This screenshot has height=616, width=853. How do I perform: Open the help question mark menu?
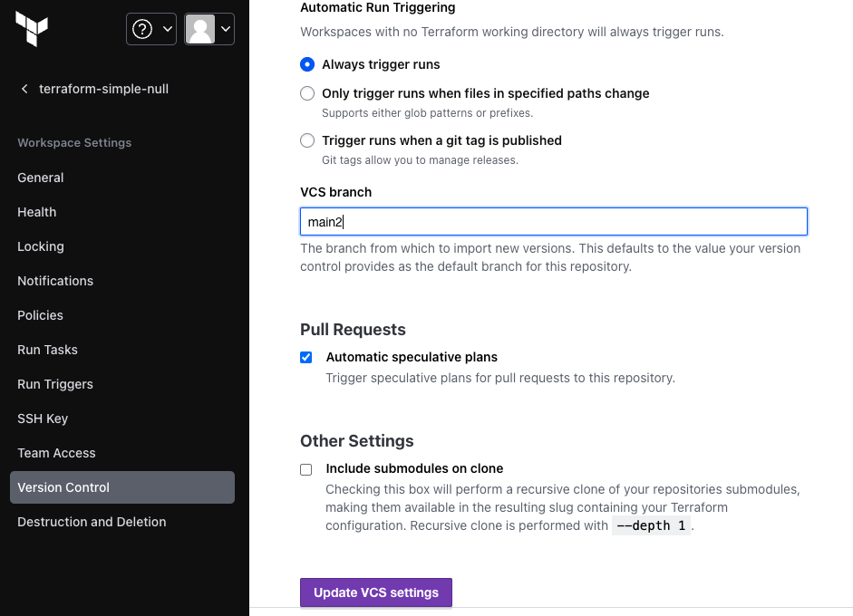[x=142, y=29]
